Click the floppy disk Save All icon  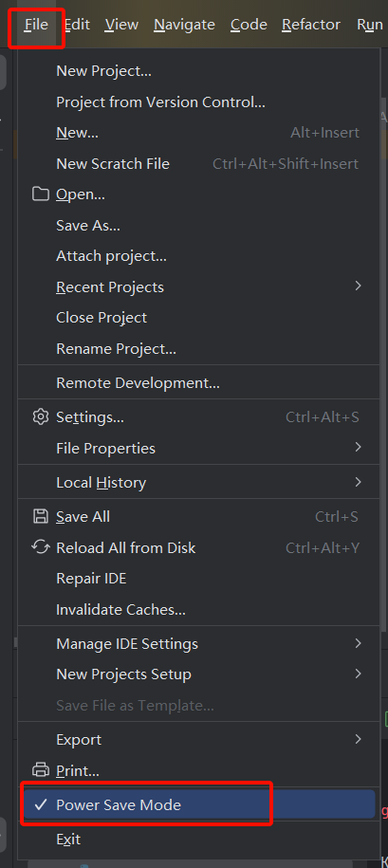click(41, 516)
